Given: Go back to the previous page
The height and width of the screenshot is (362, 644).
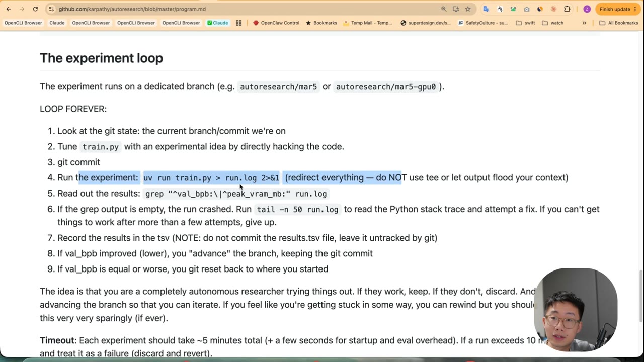Looking at the screenshot, I should pyautogui.click(x=9, y=9).
